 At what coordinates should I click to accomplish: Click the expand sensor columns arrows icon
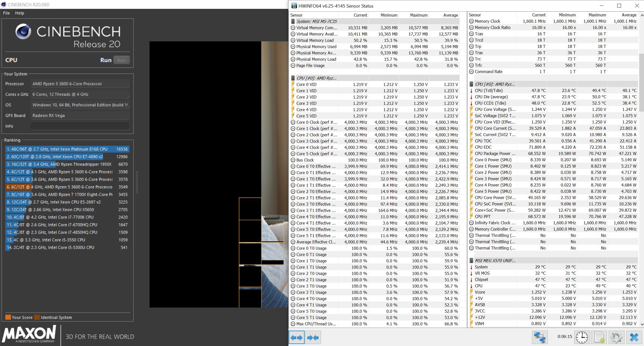[x=297, y=337]
